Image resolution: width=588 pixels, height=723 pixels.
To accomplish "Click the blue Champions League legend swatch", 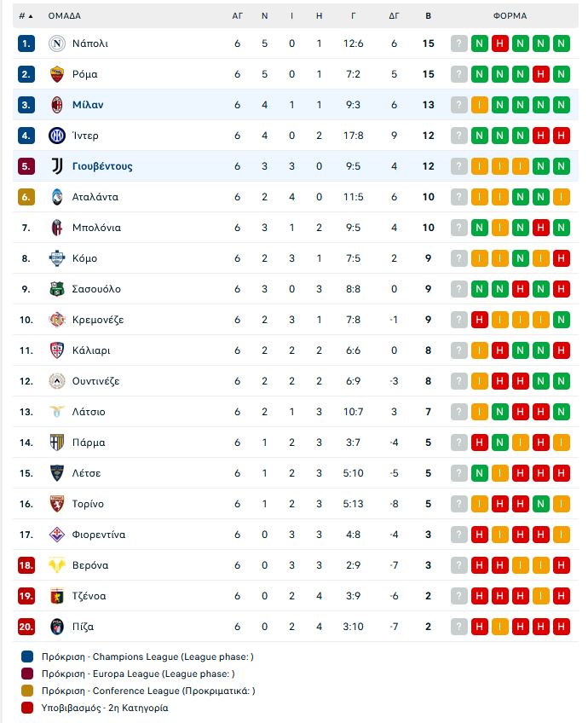I will (27, 656).
